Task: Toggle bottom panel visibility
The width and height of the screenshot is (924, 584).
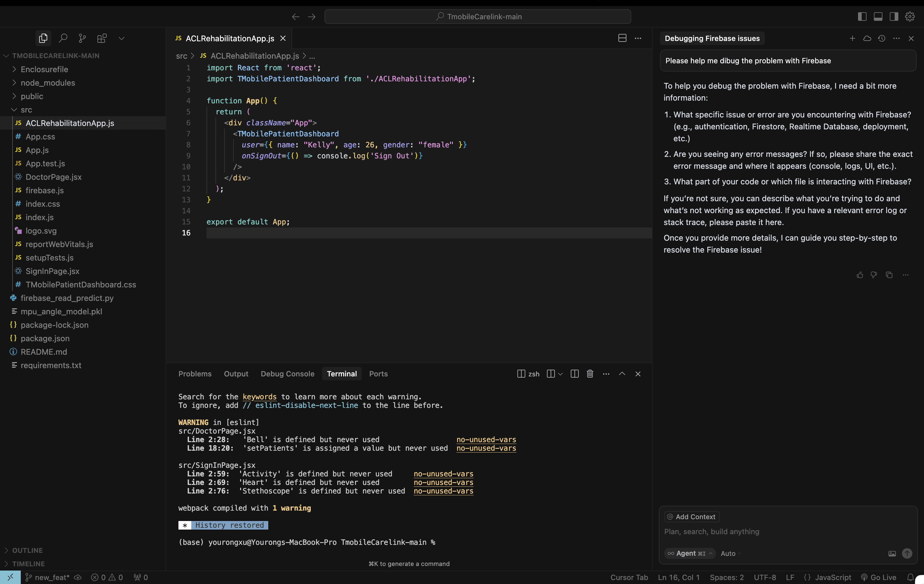Action: tap(878, 17)
